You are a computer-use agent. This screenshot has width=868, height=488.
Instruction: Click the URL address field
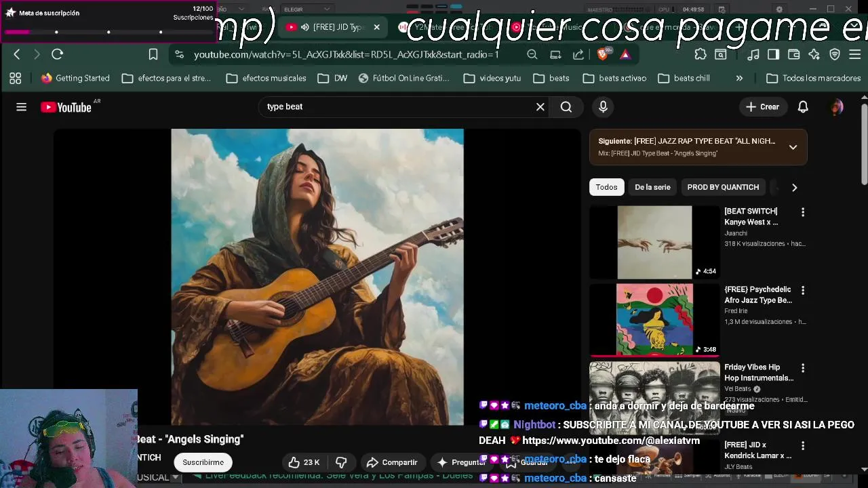pos(346,54)
